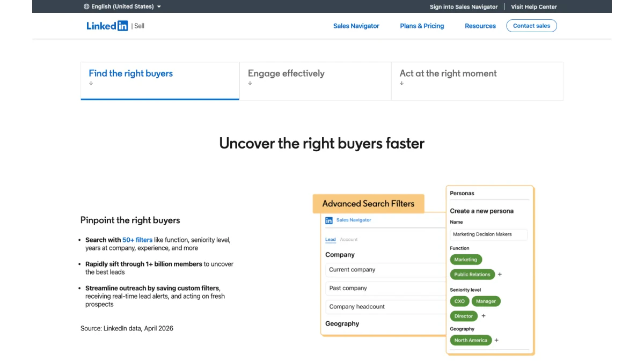Open the Resources nav item
644x362 pixels.
480,26
